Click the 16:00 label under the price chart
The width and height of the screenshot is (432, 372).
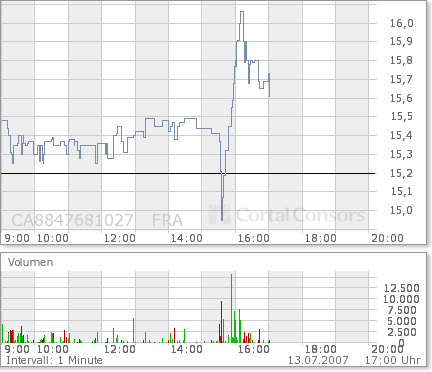[254, 238]
